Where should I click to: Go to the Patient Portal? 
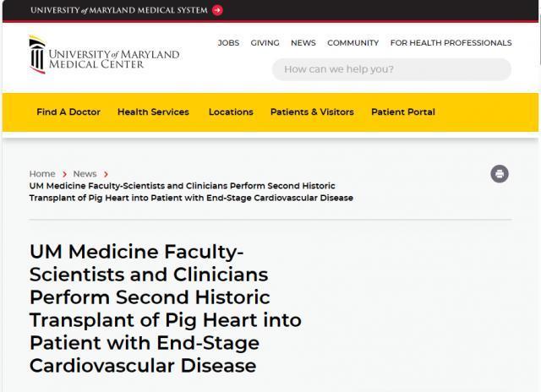point(403,112)
